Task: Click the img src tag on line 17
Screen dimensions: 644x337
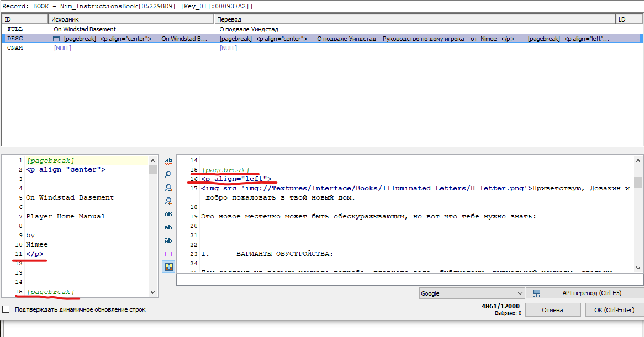Action: click(x=366, y=188)
